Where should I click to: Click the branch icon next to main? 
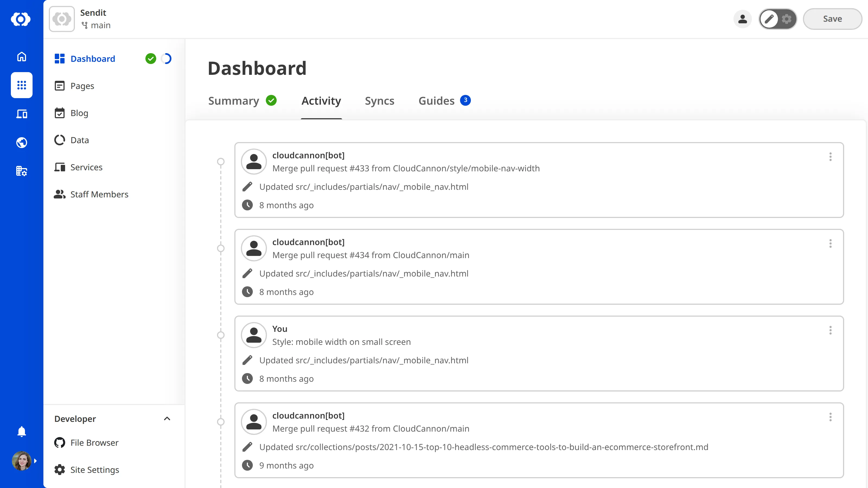85,25
